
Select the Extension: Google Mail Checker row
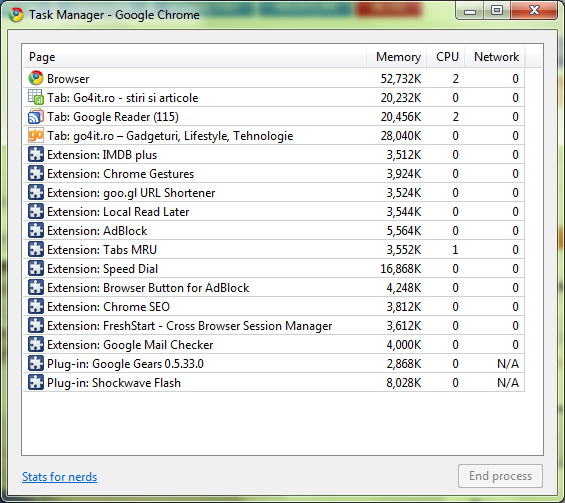coord(274,345)
